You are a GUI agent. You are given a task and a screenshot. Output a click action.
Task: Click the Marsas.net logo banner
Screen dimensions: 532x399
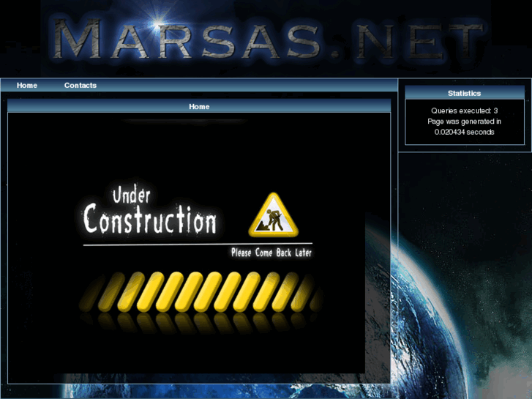(x=266, y=38)
